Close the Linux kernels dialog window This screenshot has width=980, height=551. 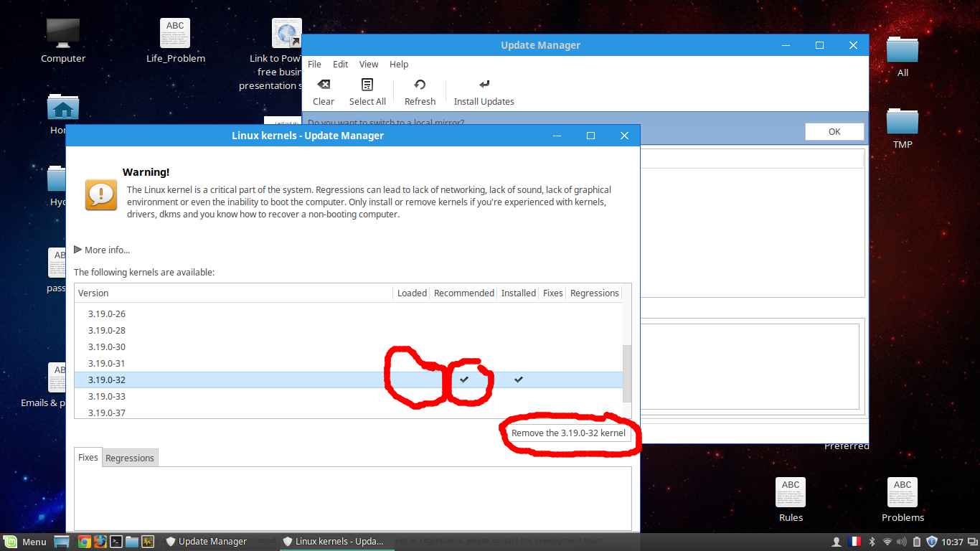click(x=624, y=136)
